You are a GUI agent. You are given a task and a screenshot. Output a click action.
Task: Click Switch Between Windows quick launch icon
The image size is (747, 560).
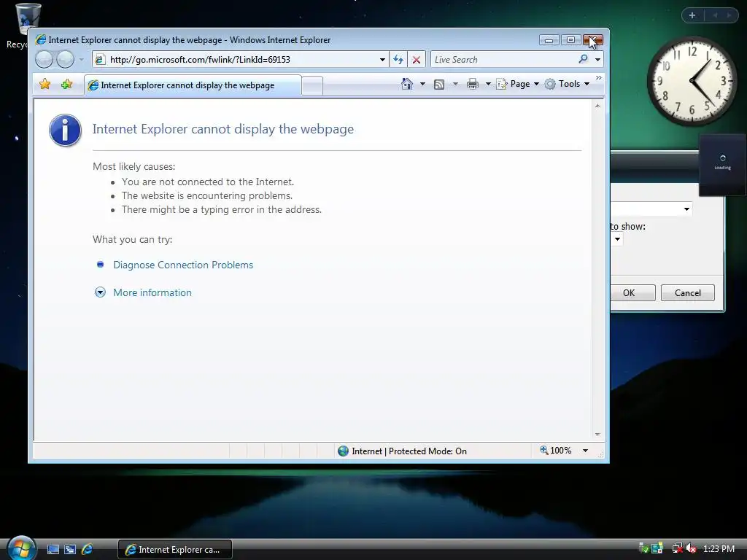pyautogui.click(x=70, y=550)
